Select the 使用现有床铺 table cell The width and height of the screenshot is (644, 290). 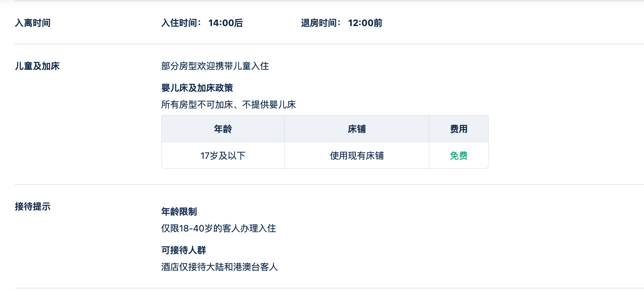click(x=357, y=156)
